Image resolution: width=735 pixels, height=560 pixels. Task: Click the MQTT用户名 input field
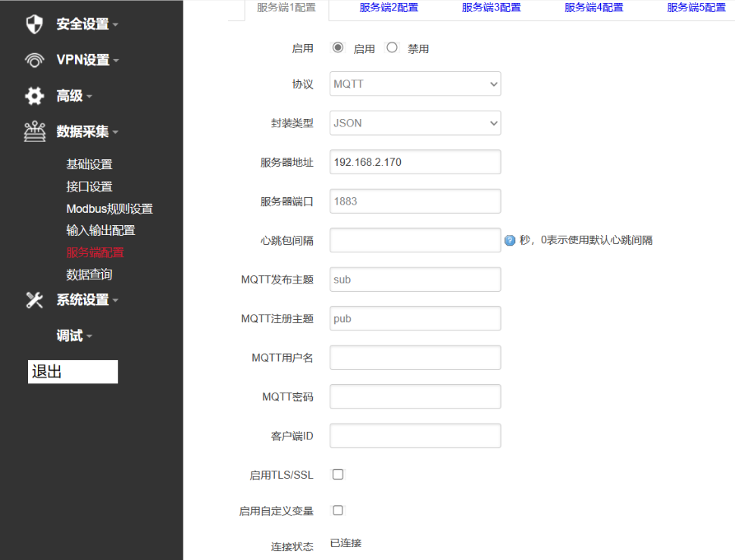pos(415,358)
